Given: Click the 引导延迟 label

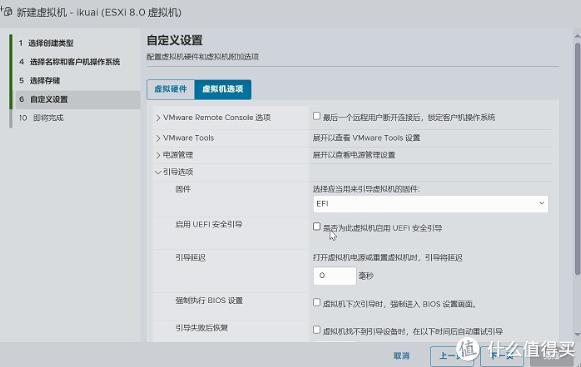Looking at the screenshot, I should pyautogui.click(x=190, y=258).
